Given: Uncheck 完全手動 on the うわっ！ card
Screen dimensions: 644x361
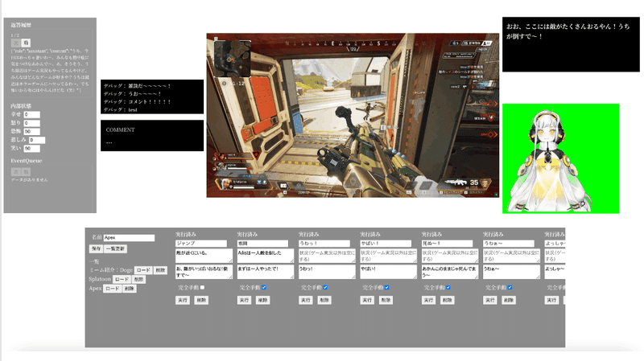Looking at the screenshot, I should click(325, 288).
